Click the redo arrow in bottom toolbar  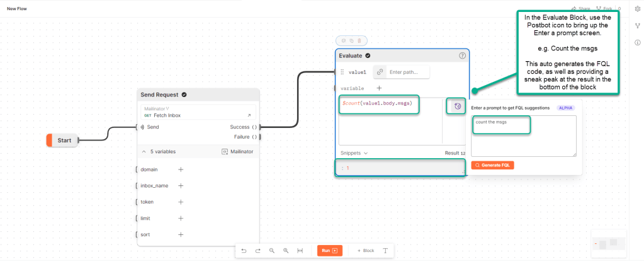(257, 251)
